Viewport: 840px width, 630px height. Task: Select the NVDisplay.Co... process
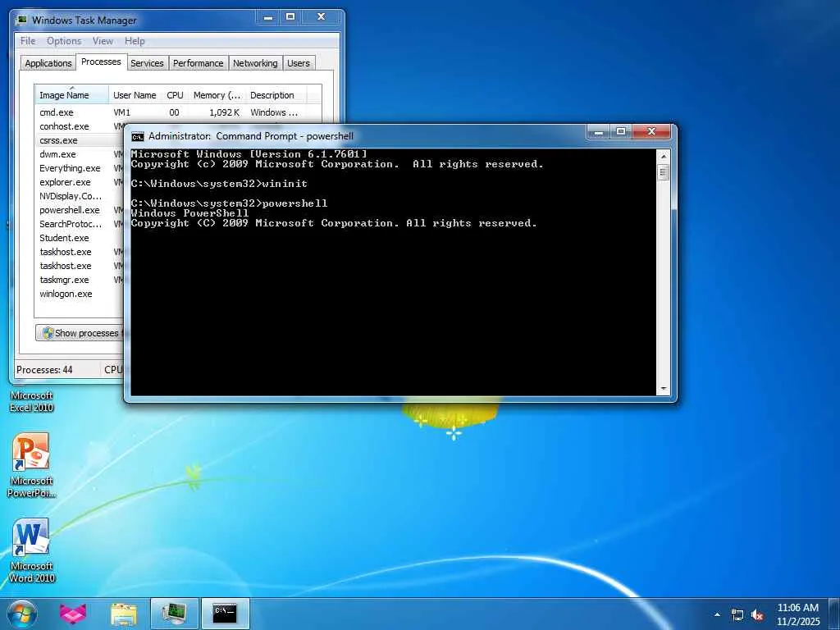[x=71, y=196]
